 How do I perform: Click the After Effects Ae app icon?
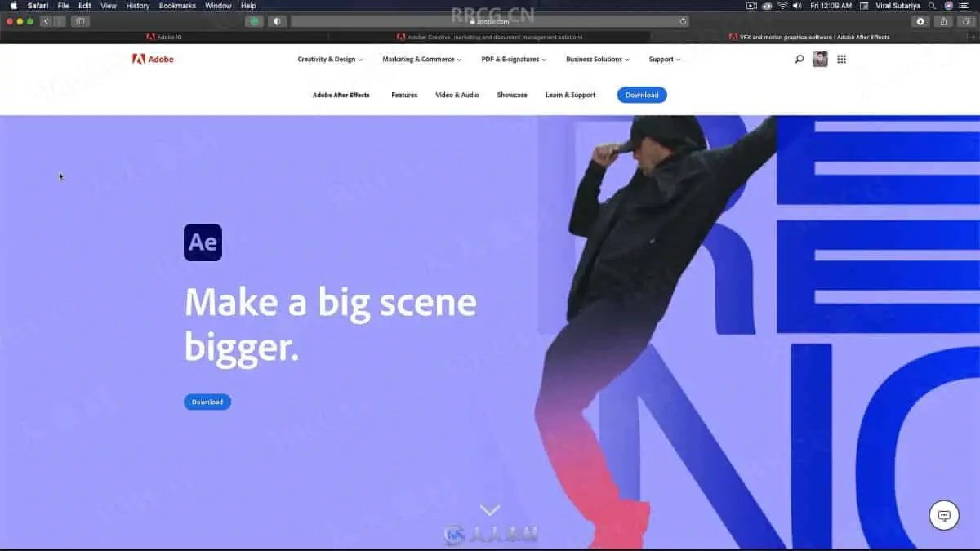pos(203,242)
